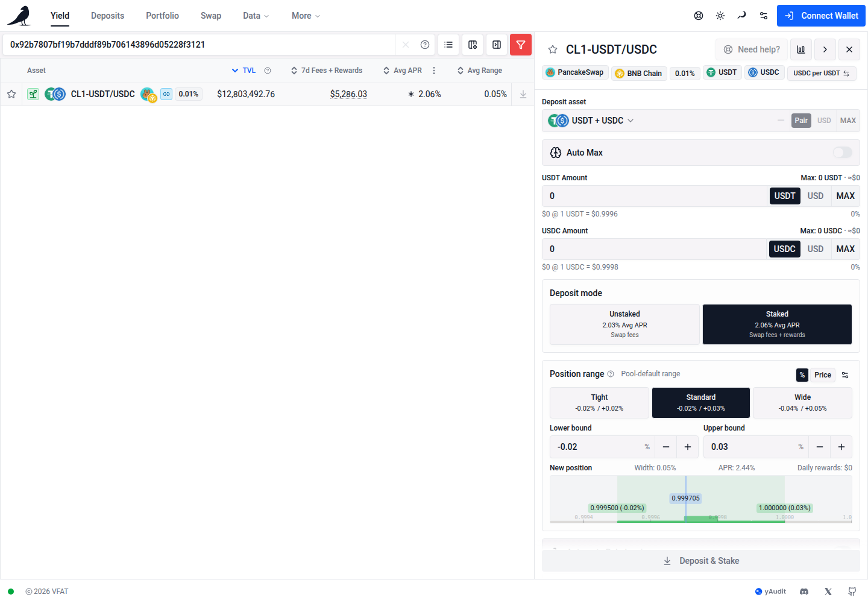Clear the search address with X icon
The height and width of the screenshot is (603, 868).
click(406, 45)
